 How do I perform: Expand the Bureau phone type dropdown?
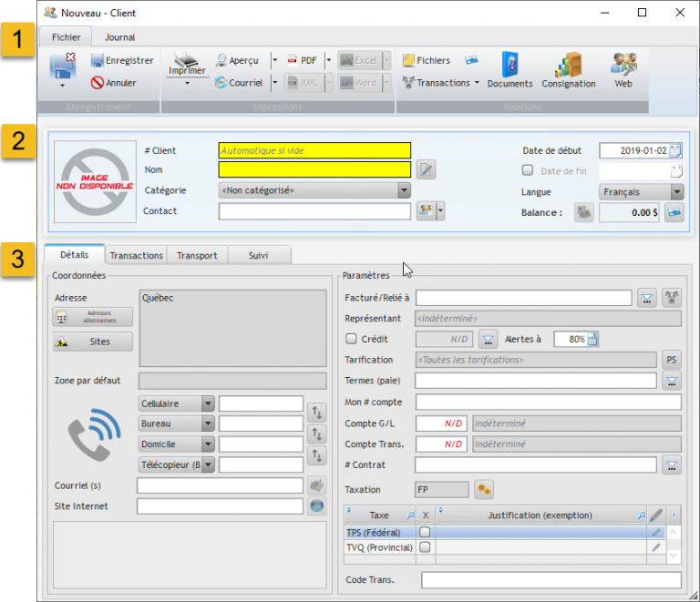click(x=208, y=423)
